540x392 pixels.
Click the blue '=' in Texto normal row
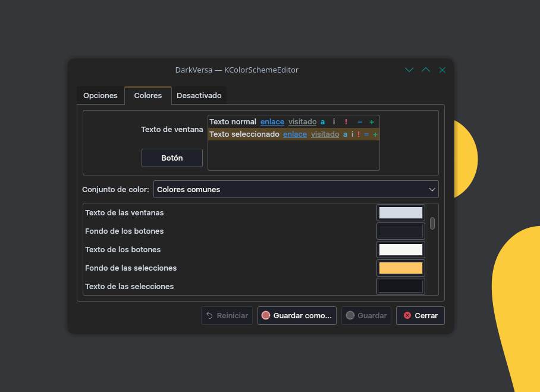pyautogui.click(x=360, y=122)
